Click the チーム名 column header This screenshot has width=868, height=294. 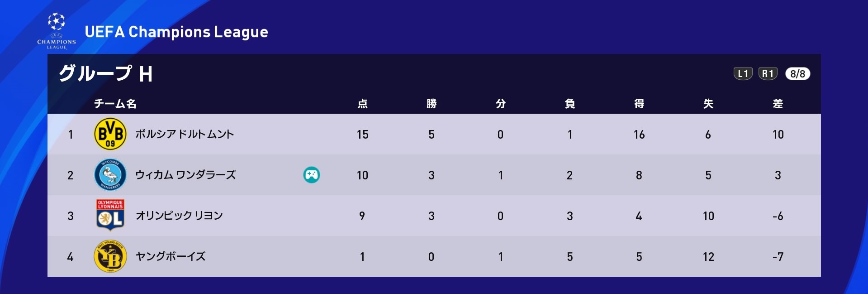(x=115, y=104)
